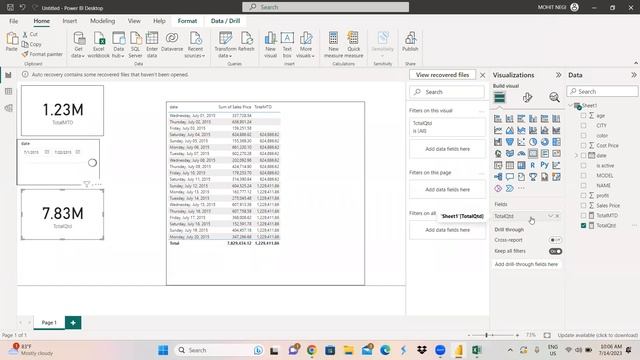640x360 pixels.
Task: Select the Funnel visual
Action: coord(510,142)
